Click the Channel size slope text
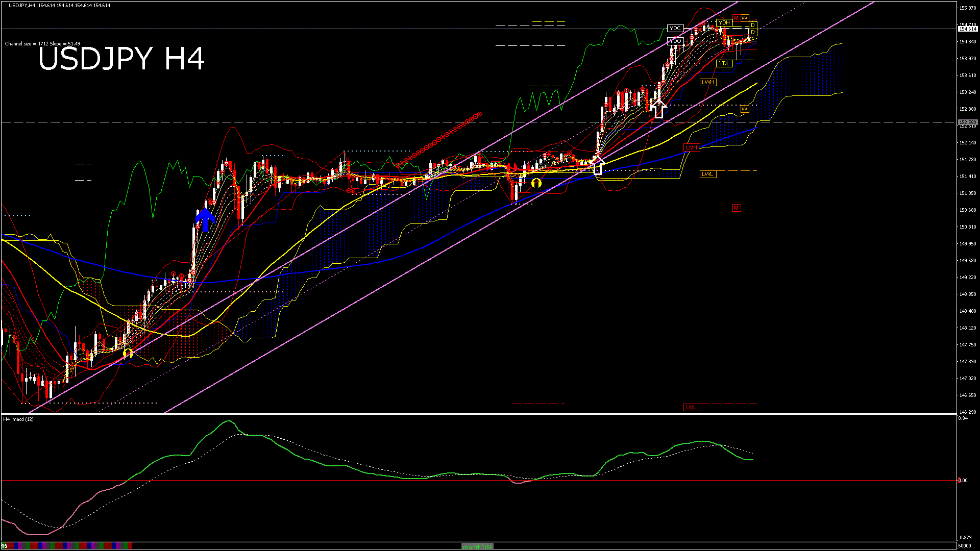The image size is (980, 551). 42,44
